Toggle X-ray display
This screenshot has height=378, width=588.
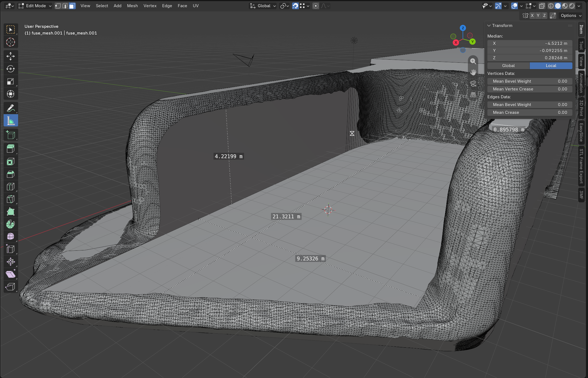[x=542, y=6]
